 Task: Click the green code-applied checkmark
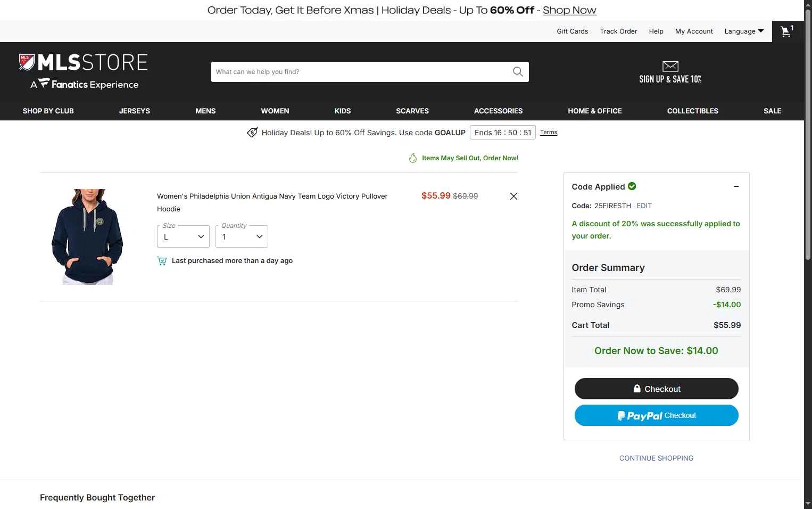[x=632, y=186]
